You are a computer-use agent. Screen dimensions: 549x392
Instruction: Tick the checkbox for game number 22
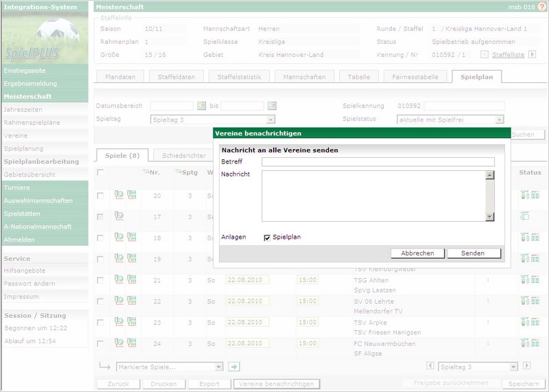pos(100,301)
